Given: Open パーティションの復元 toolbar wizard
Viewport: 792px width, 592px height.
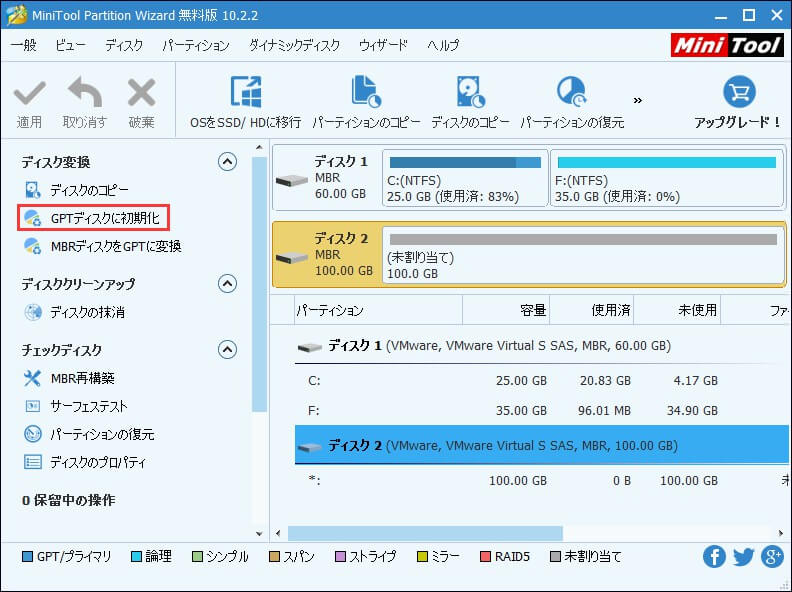Looking at the screenshot, I should tap(572, 102).
